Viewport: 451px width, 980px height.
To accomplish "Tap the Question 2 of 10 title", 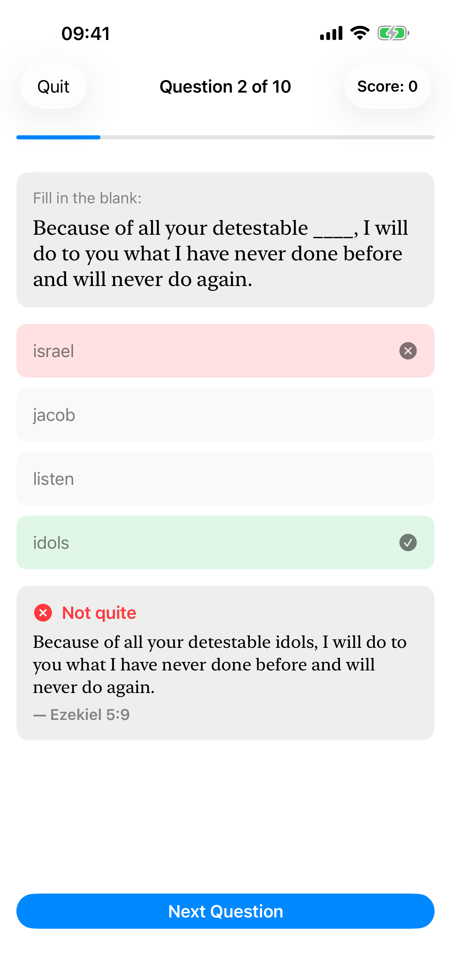I will [x=225, y=86].
